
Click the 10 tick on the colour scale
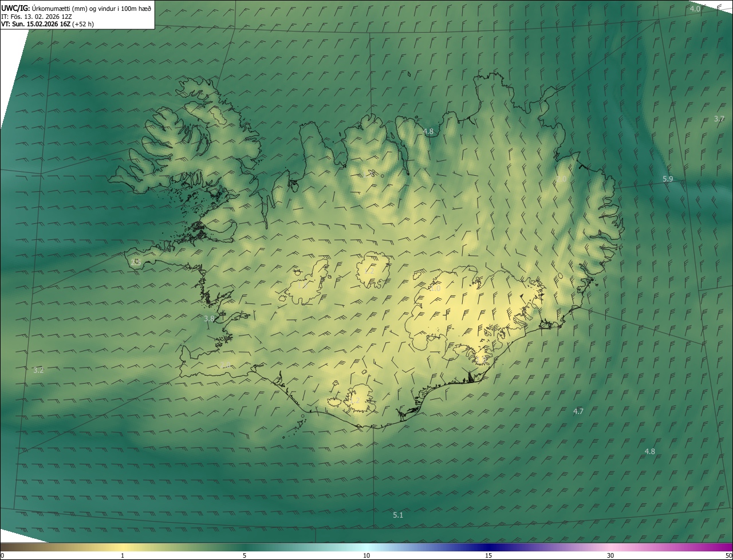pos(366,556)
